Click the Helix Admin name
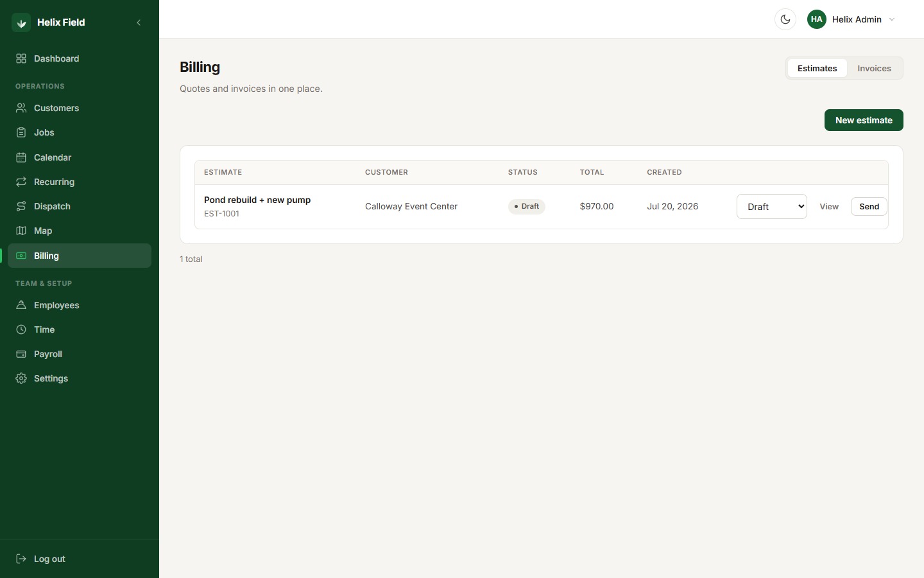 coord(857,19)
